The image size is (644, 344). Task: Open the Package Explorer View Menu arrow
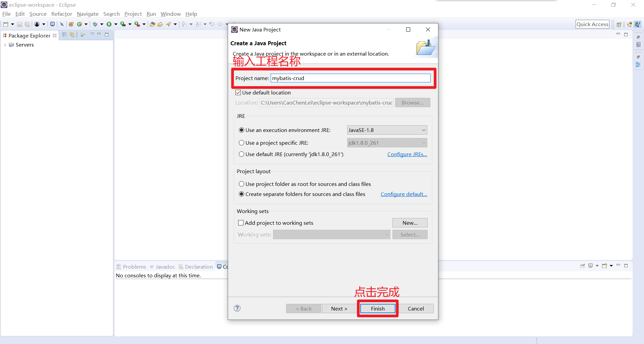point(92,34)
